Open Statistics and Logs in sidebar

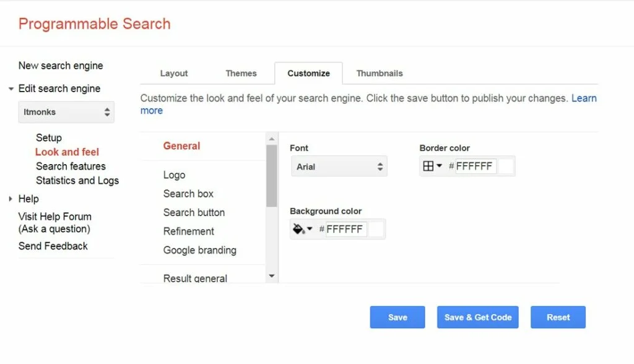(77, 181)
